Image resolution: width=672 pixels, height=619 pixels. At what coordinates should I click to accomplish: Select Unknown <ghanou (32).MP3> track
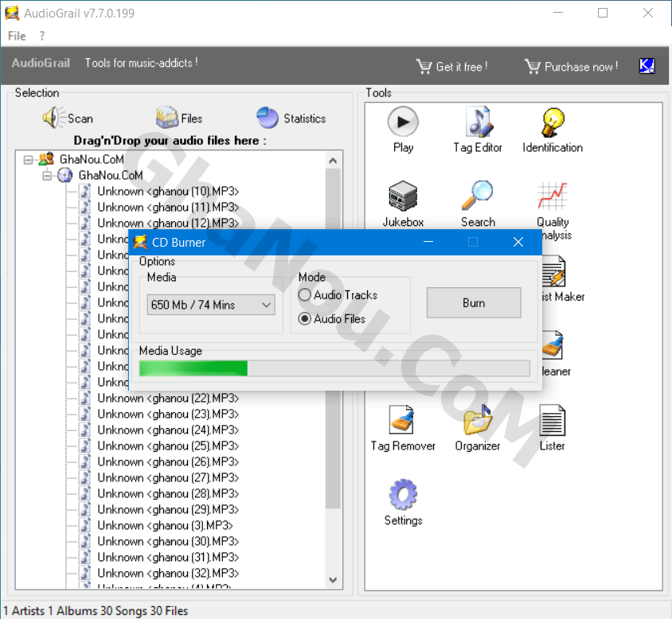[168, 573]
